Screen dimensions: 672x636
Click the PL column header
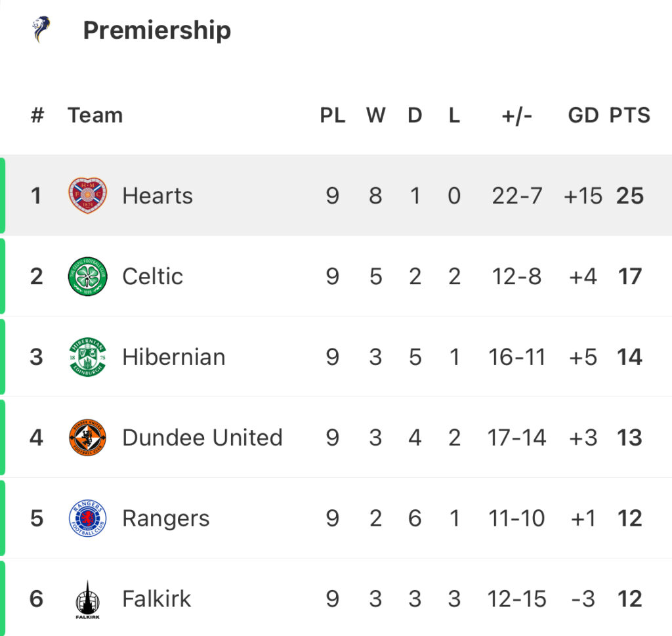[x=333, y=116]
